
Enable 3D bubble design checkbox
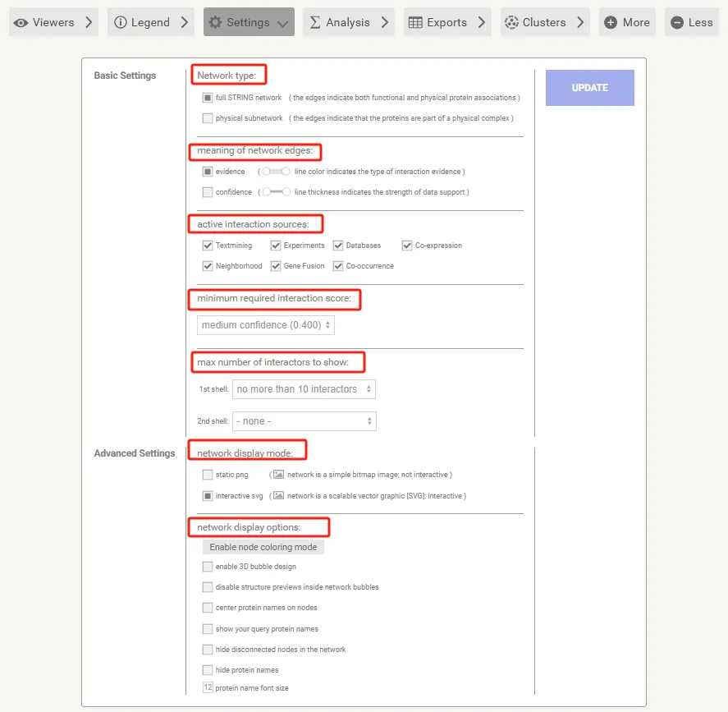(208, 567)
